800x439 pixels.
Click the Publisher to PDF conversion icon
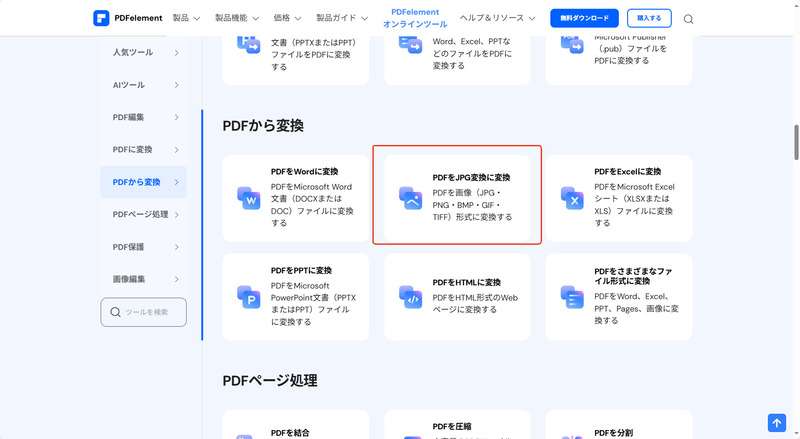coord(572,44)
